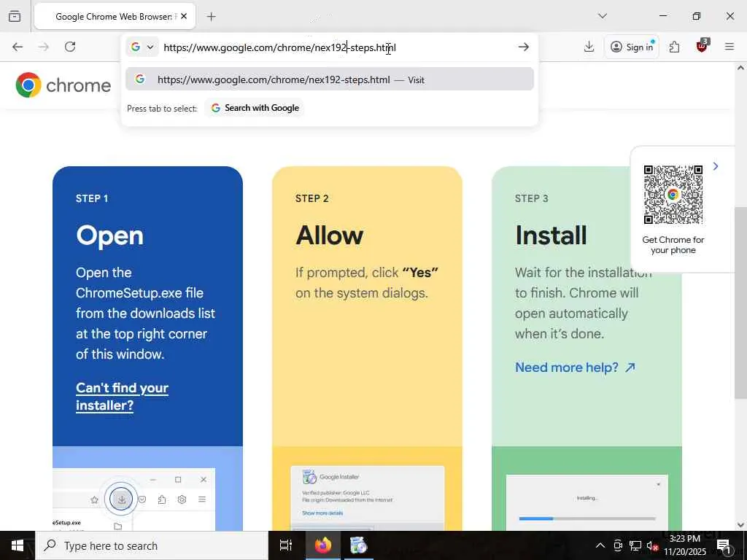Click the Google Installer dialog illustration
This screenshot has width=747, height=560.
[x=368, y=497]
